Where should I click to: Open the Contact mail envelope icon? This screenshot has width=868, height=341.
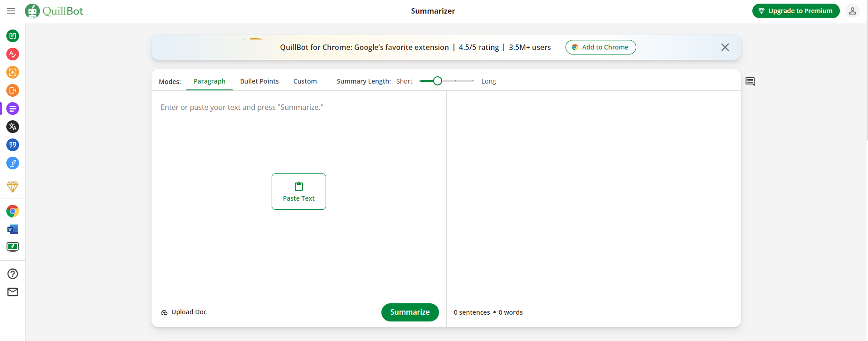pos(13,292)
